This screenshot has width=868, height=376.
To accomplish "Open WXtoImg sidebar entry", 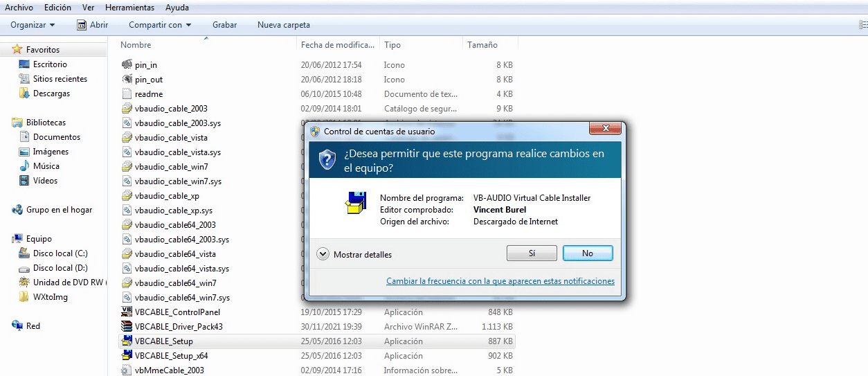I will point(51,297).
